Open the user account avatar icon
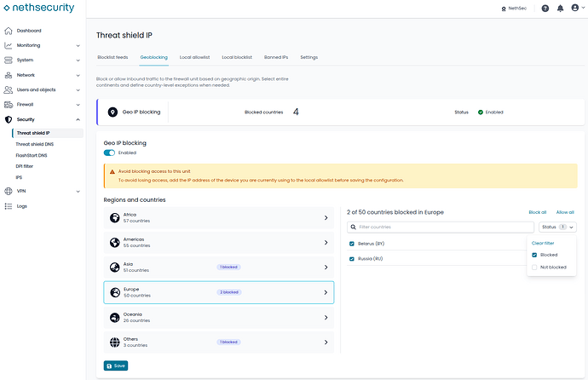This screenshot has height=380, width=588. coord(575,8)
